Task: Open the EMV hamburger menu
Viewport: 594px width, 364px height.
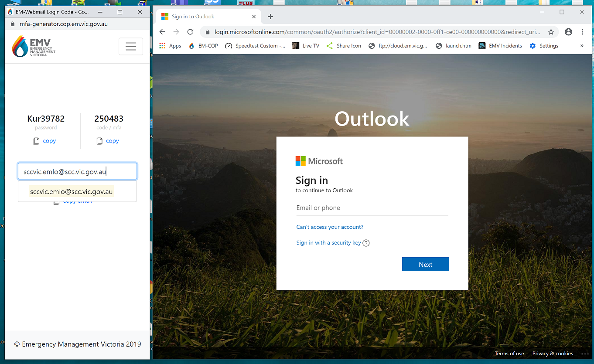Action: pyautogui.click(x=131, y=47)
